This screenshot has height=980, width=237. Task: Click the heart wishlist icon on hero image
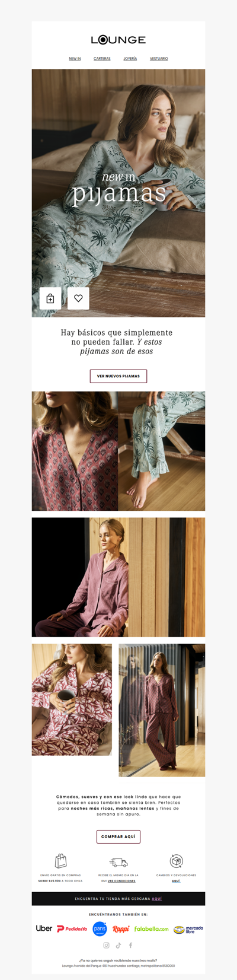tap(78, 298)
